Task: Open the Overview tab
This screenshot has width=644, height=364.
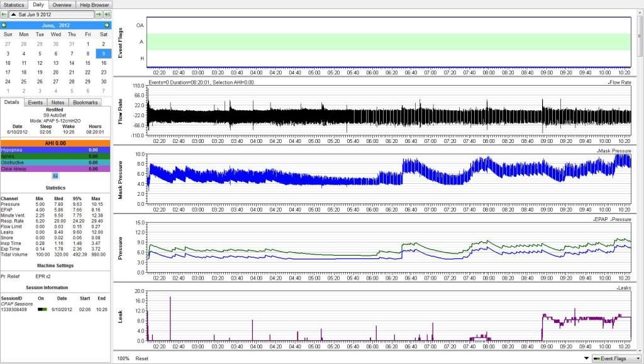Action: click(62, 4)
